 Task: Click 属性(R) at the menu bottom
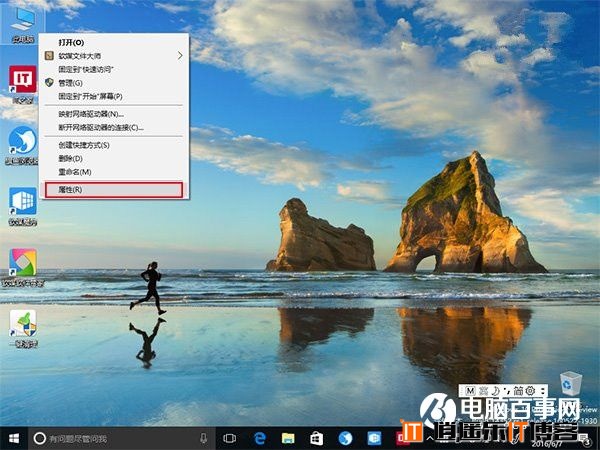(114, 190)
